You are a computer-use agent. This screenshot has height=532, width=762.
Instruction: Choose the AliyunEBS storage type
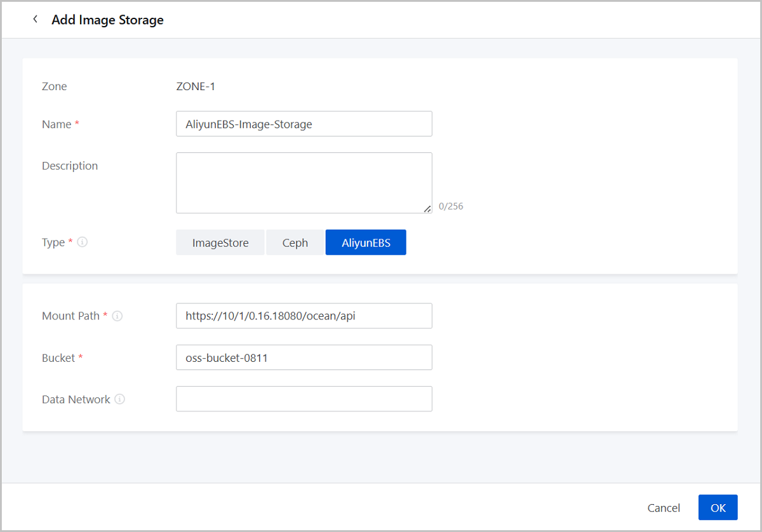pos(366,243)
